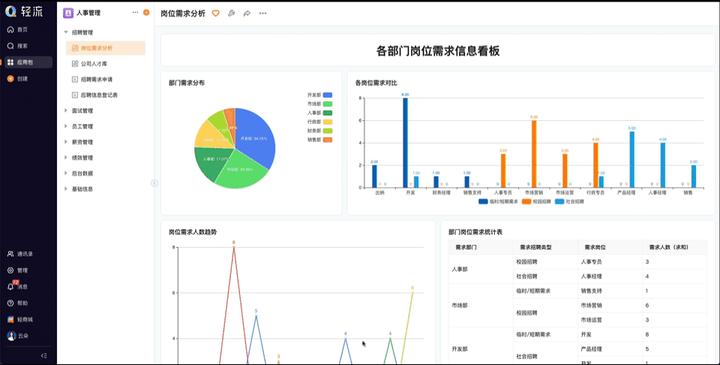Collapse the 招聘管理 group
This screenshot has width=720, height=365.
(x=66, y=32)
